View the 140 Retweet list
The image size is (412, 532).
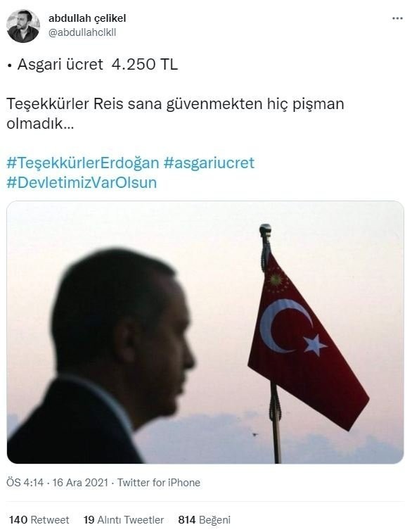coord(39,520)
